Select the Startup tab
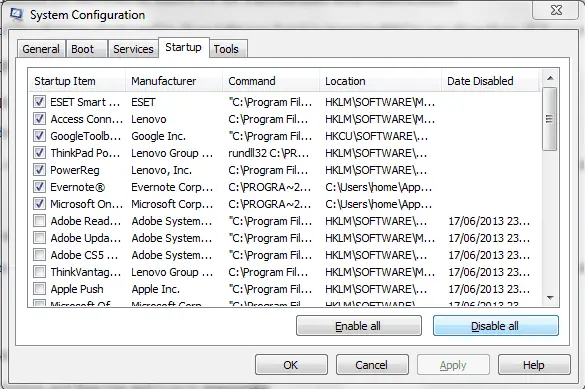This screenshot has height=389, width=585. pyautogui.click(x=184, y=47)
